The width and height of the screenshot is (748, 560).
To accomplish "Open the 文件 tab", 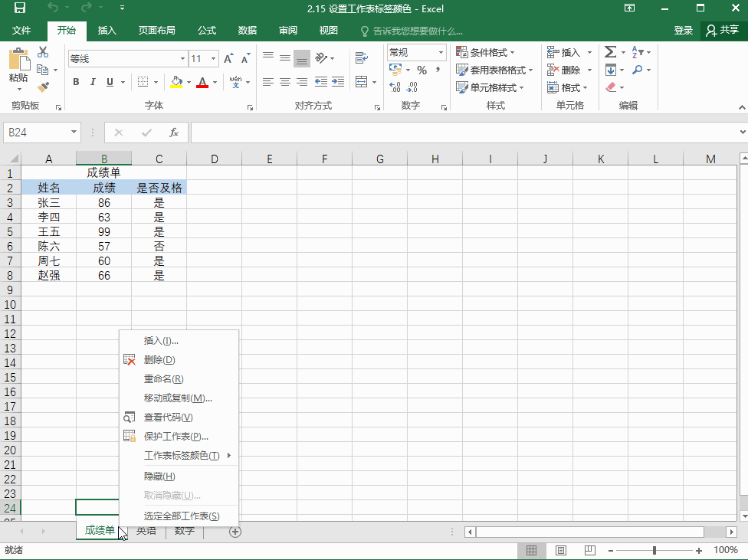I will [21, 31].
